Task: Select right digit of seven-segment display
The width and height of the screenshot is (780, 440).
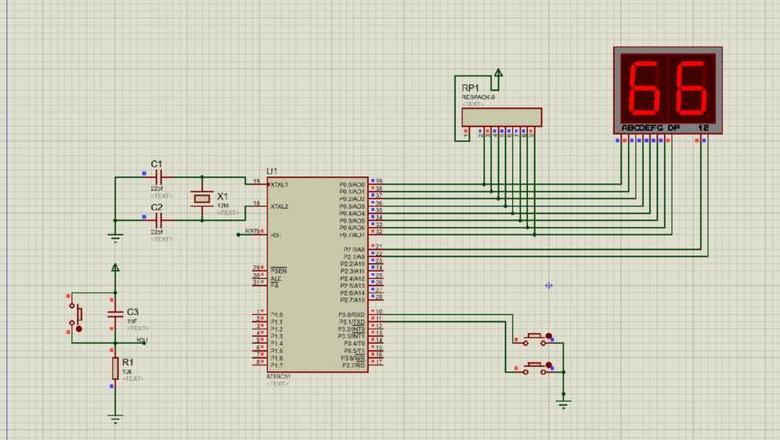Action: pos(690,88)
